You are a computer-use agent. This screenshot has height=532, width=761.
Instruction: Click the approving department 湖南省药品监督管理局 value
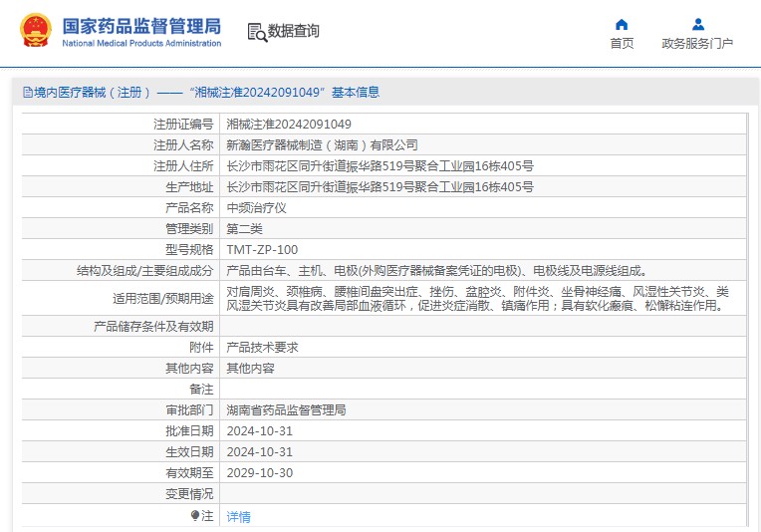286,409
